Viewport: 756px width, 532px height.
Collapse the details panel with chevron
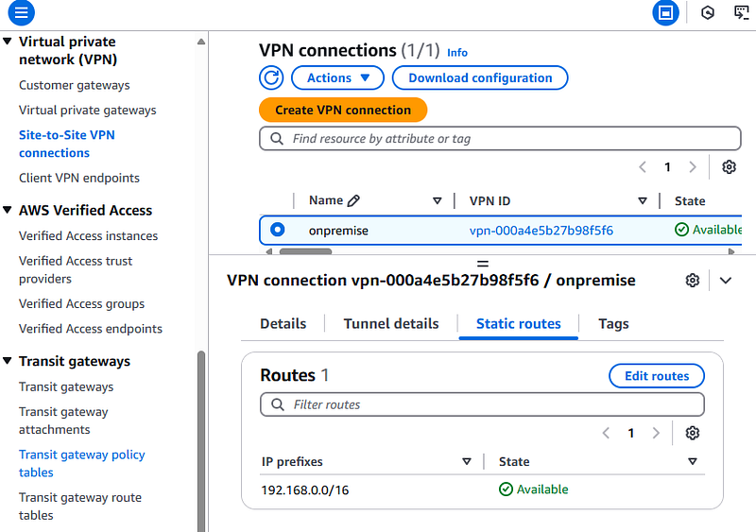click(725, 281)
